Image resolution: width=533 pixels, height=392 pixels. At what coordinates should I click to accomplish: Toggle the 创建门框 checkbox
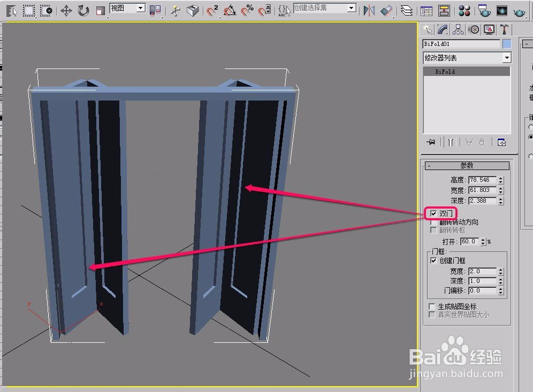point(433,260)
